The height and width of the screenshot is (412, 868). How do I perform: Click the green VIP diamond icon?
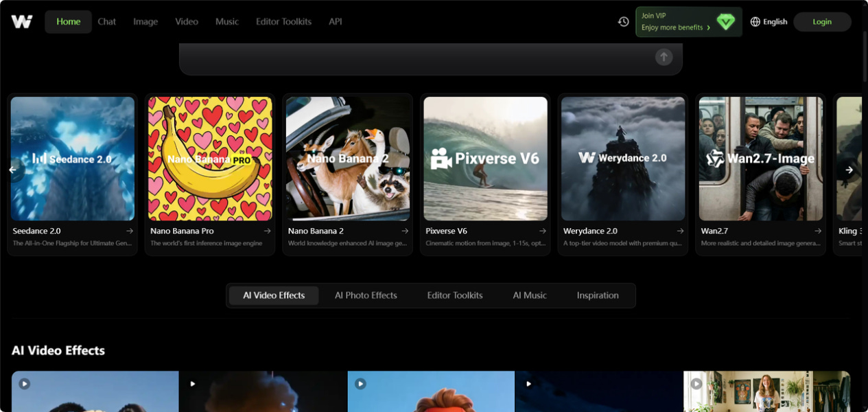coord(725,22)
